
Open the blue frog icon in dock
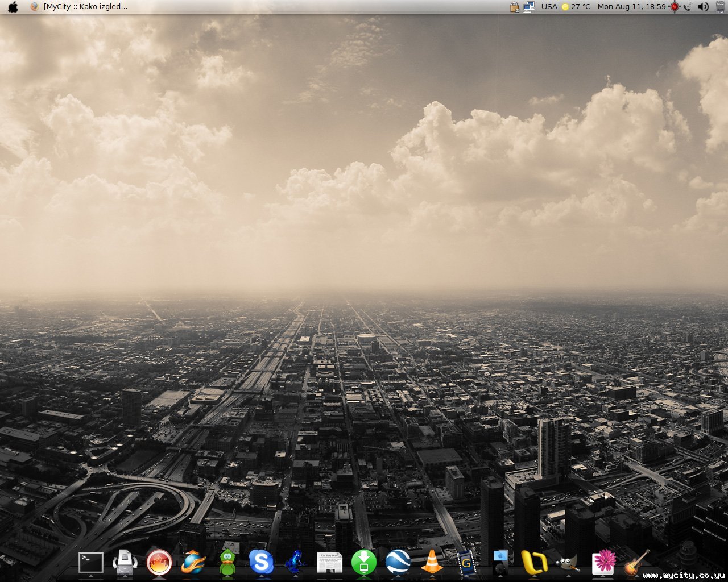pos(295,562)
